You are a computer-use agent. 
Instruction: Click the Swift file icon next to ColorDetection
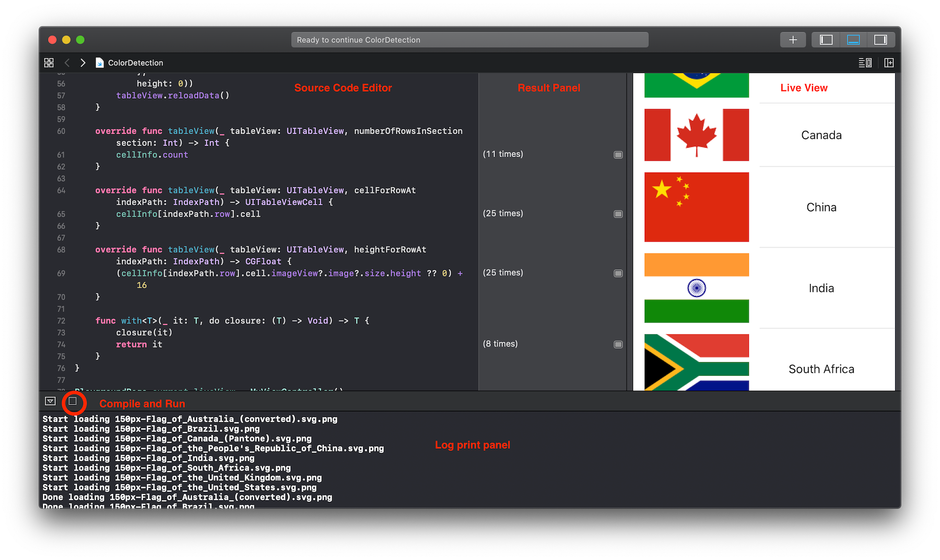pyautogui.click(x=99, y=62)
